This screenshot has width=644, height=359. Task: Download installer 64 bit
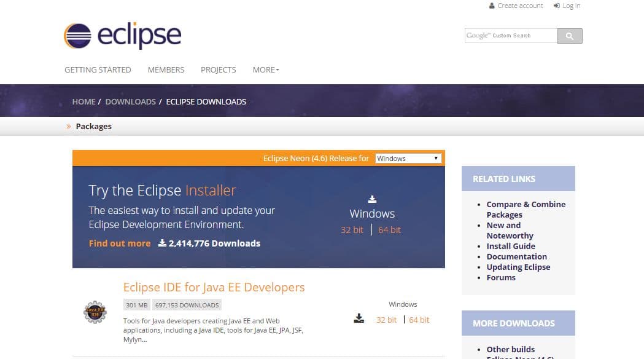coord(389,230)
